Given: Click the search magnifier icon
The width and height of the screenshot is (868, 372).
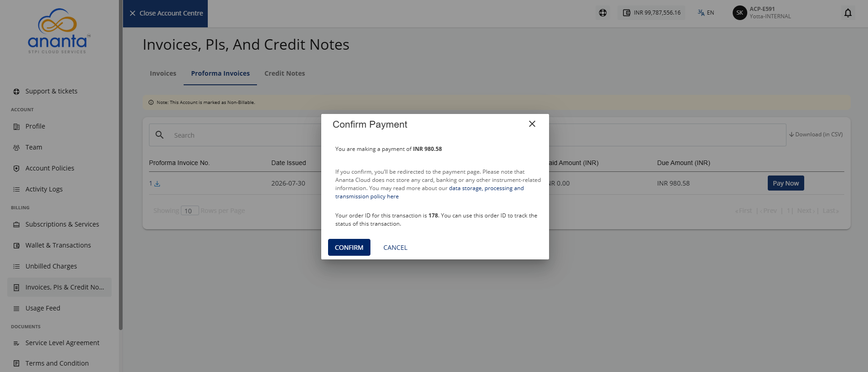Looking at the screenshot, I should pyautogui.click(x=159, y=135).
